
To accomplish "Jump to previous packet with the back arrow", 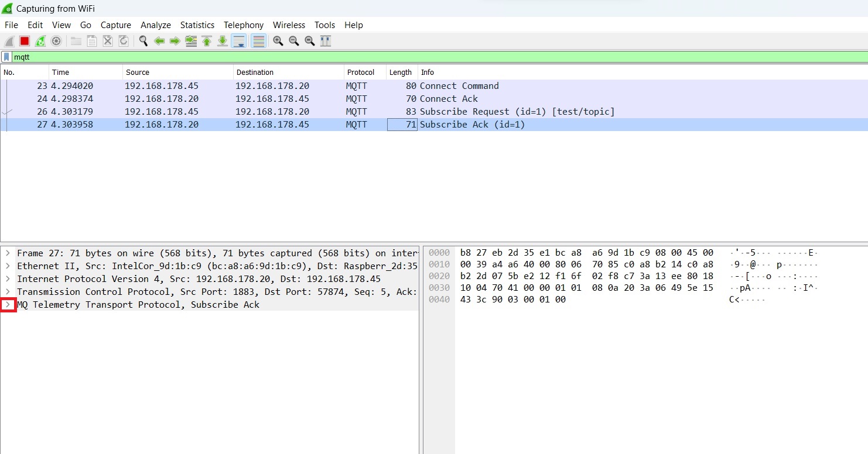I will click(x=159, y=40).
